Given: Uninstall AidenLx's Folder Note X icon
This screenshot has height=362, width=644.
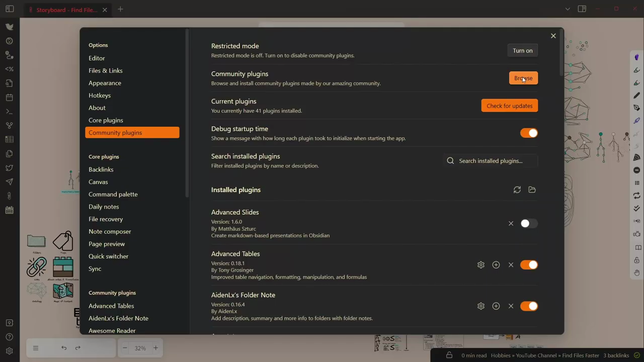Looking at the screenshot, I should 511,306.
